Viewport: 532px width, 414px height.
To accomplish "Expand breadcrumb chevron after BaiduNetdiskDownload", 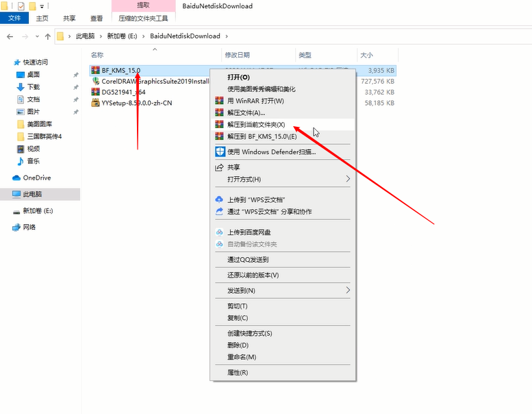I will (x=227, y=36).
